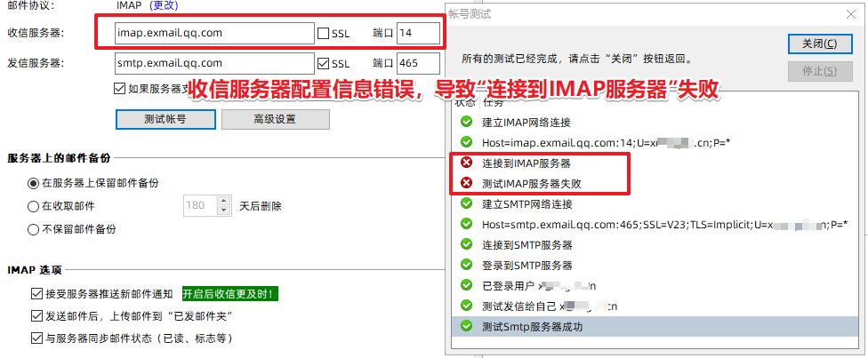Edit the 发信服务器 field smtp.exmail.qq.com
This screenshot has height=358, width=868.
pyautogui.click(x=215, y=63)
